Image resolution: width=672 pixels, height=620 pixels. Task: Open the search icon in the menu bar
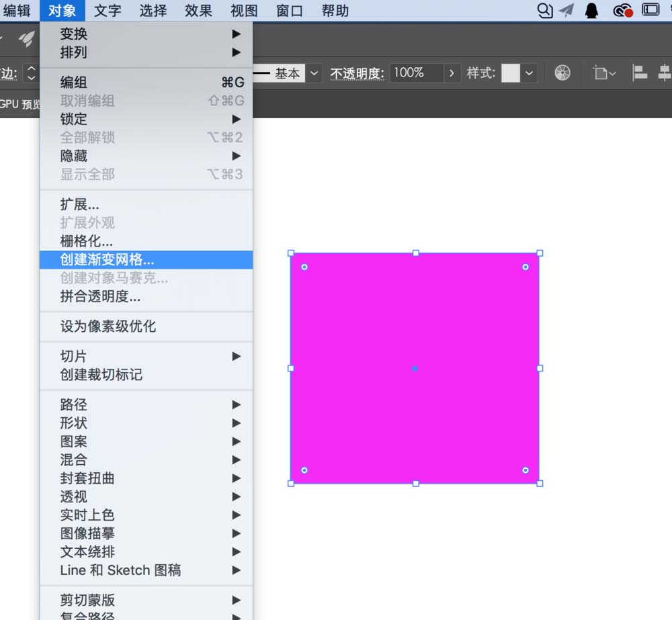(544, 9)
